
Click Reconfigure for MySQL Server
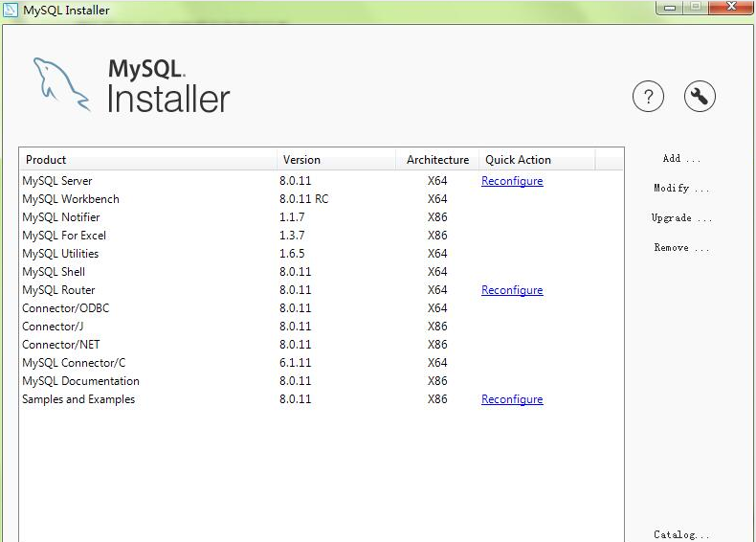[x=512, y=181]
